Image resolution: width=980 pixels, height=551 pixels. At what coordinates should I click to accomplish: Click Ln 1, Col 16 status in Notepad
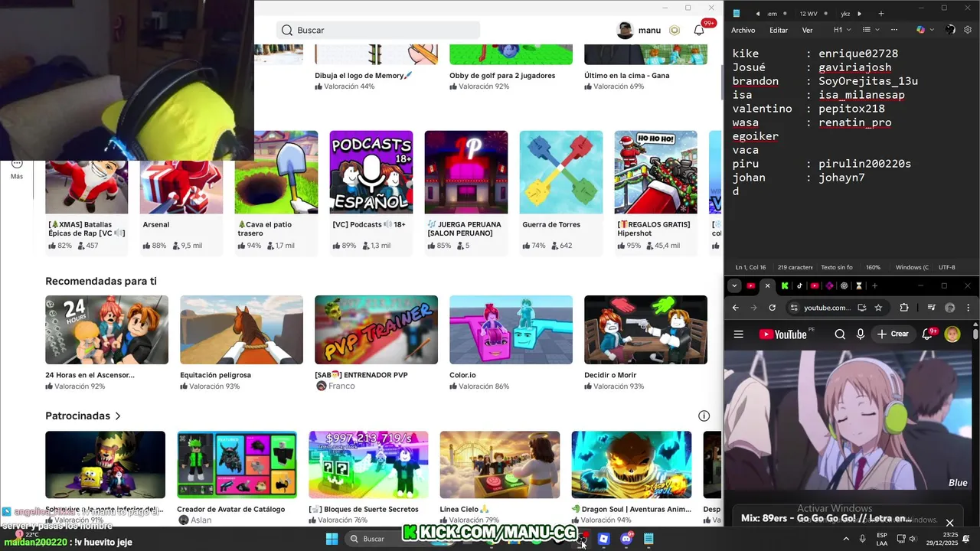tap(750, 267)
